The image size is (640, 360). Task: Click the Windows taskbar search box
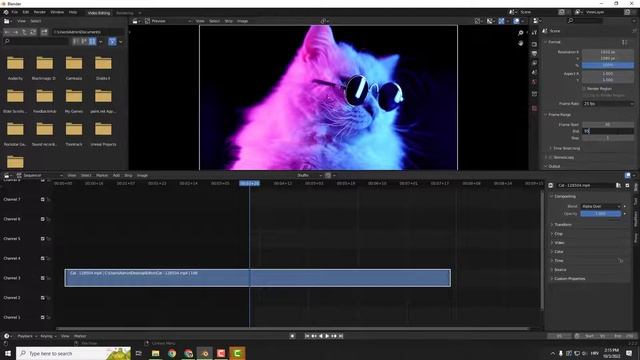tap(73, 353)
